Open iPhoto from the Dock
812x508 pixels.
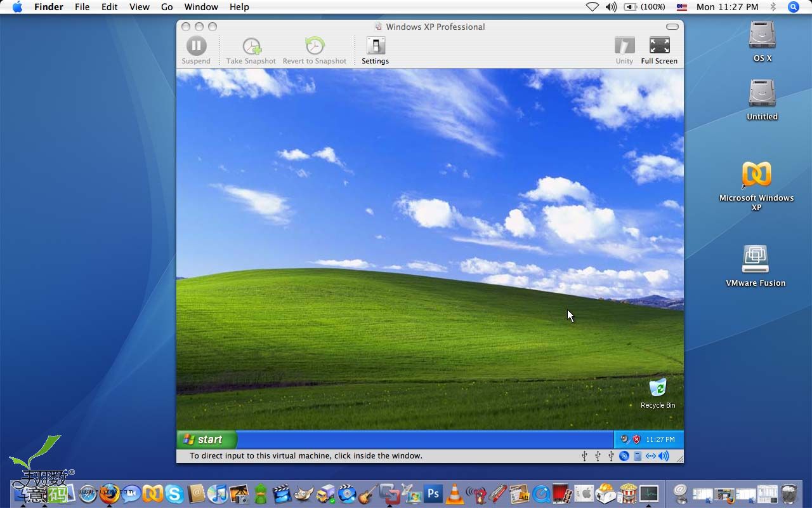239,493
